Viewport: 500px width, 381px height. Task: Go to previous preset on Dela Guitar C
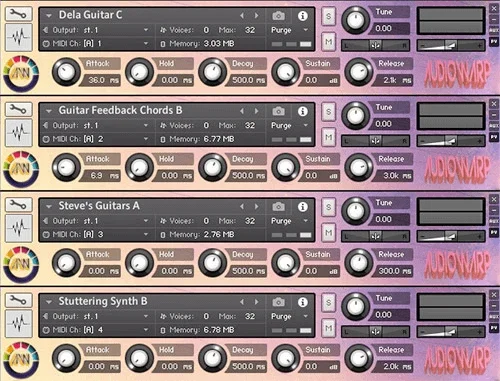tap(242, 16)
